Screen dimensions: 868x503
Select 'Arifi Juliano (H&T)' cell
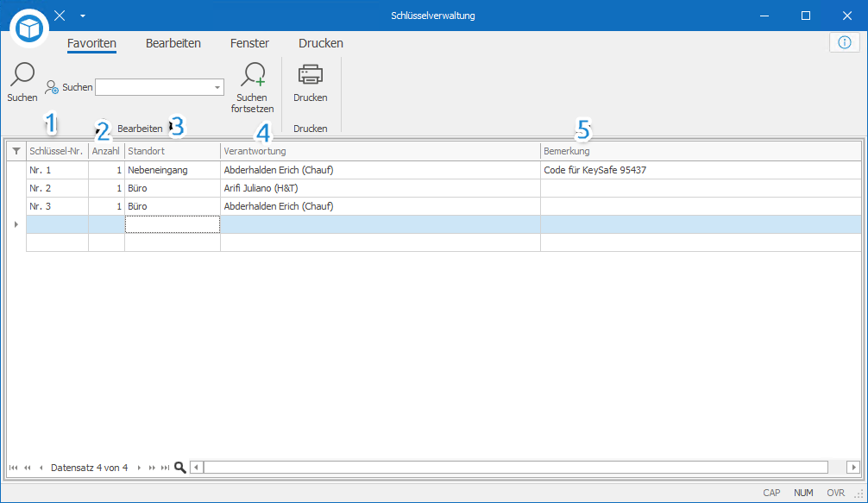pos(381,188)
